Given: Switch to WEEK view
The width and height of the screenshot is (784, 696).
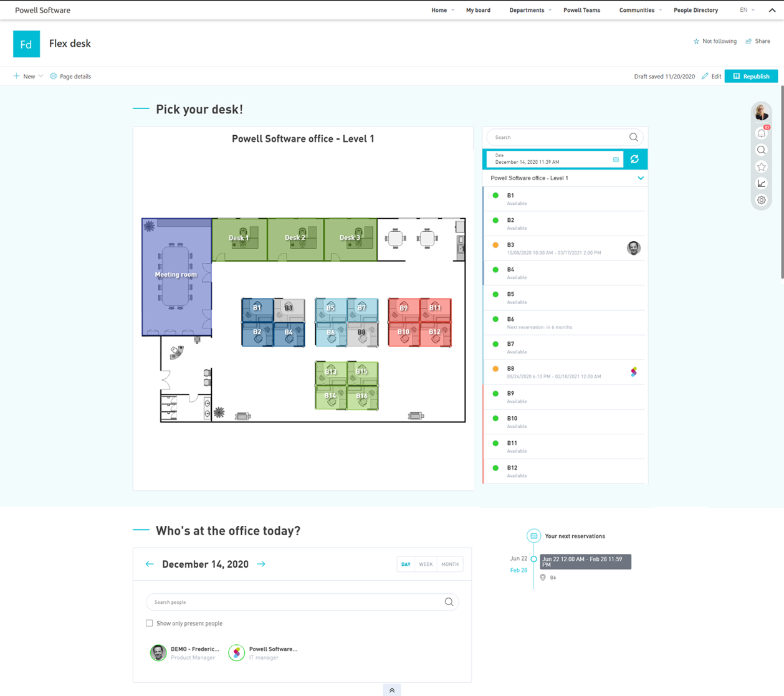Looking at the screenshot, I should 426,565.
